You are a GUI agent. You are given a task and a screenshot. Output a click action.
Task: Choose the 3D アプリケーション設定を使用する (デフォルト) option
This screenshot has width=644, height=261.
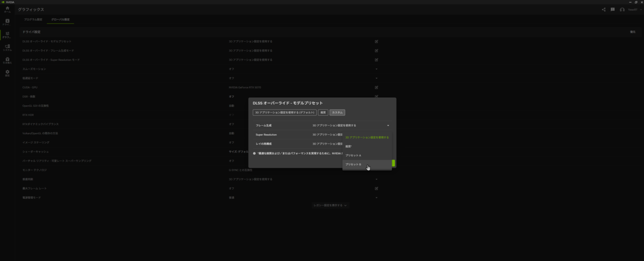tap(284, 113)
